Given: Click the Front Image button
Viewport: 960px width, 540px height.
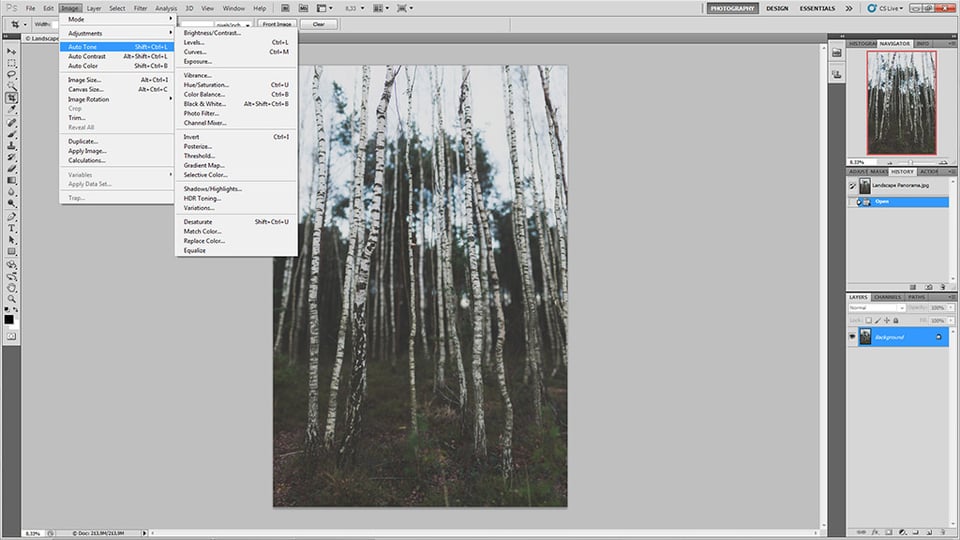Looking at the screenshot, I should 277,24.
